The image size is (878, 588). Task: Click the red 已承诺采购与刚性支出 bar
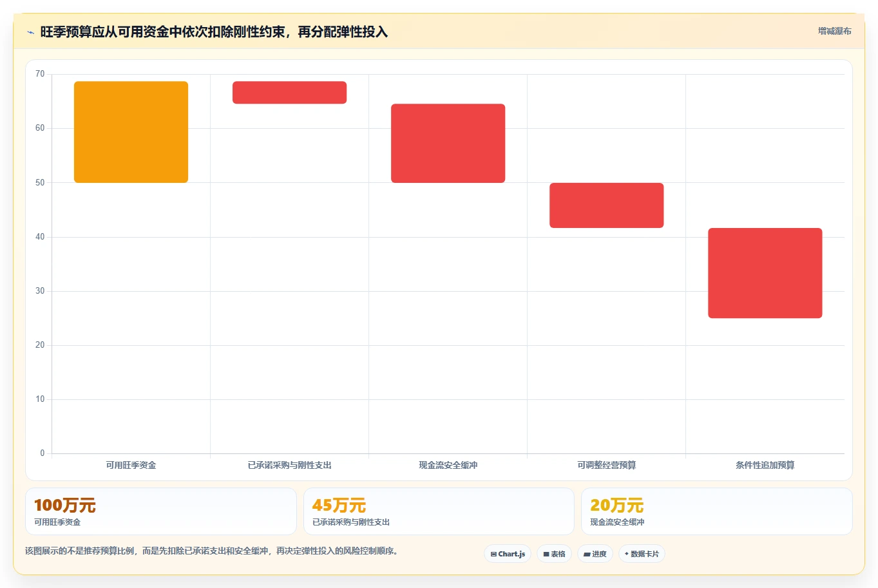290,93
